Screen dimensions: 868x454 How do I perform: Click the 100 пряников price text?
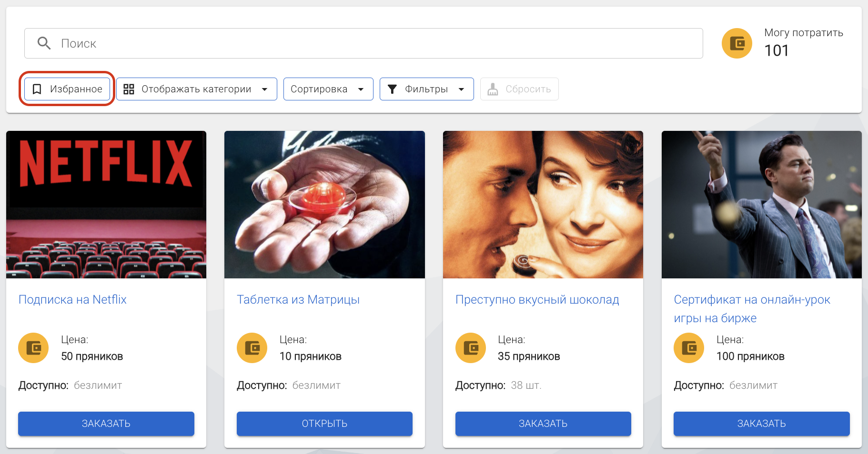(750, 356)
